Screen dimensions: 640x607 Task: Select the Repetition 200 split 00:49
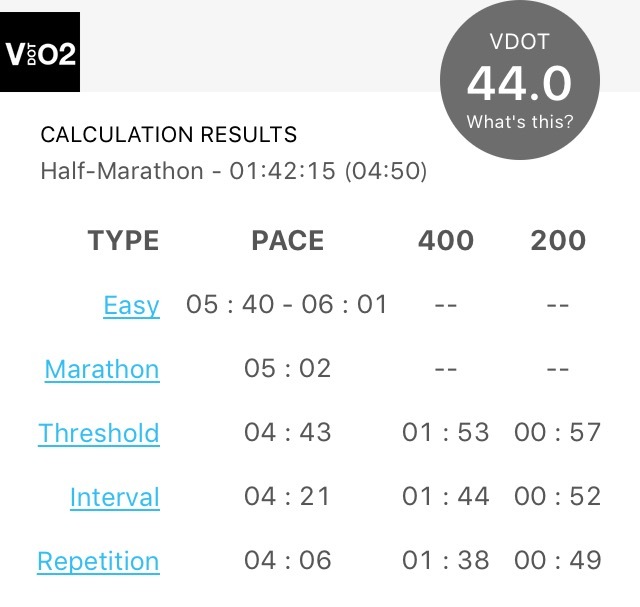coord(558,560)
